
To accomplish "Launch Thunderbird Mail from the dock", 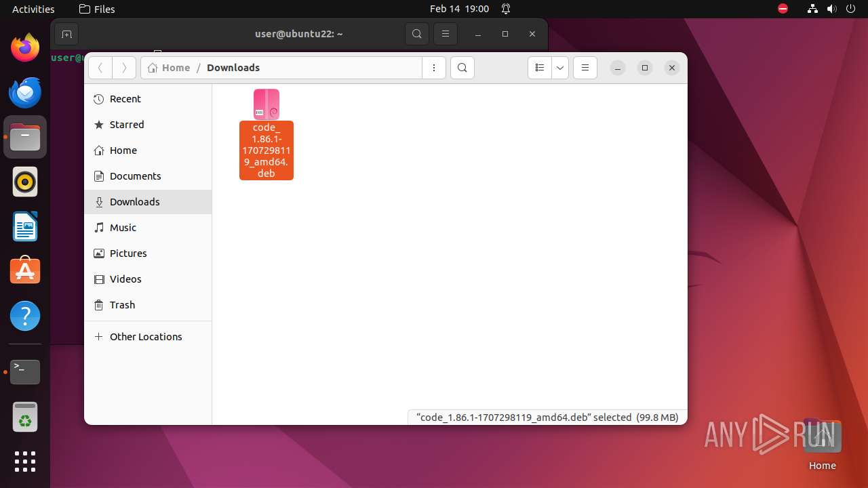I will [25, 93].
